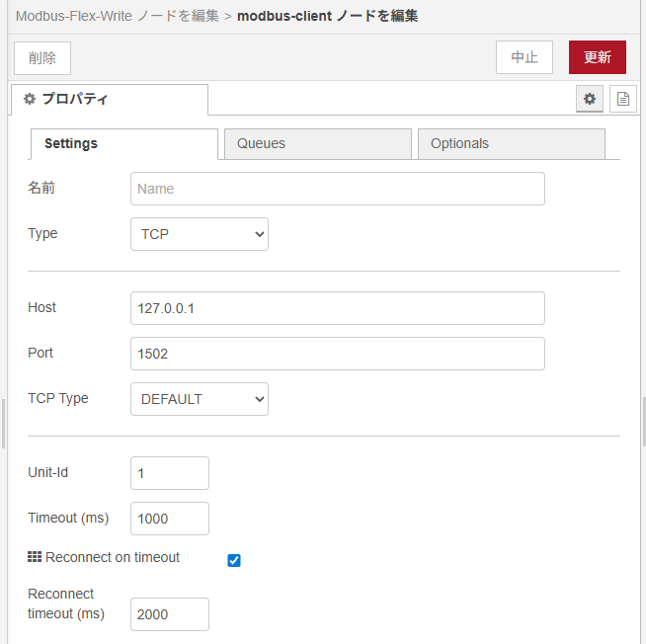This screenshot has width=646, height=644.
Task: Open node settings gear icon
Action: coord(590,99)
